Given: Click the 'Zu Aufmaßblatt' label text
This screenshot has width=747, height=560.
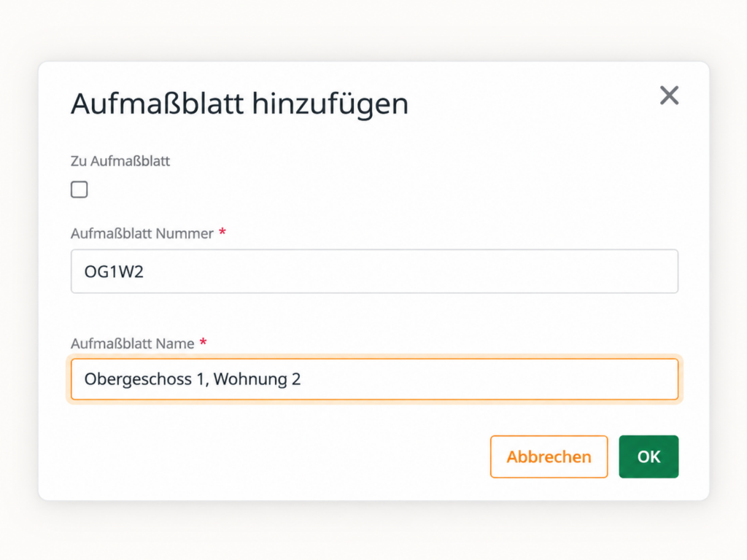Looking at the screenshot, I should click(x=120, y=161).
